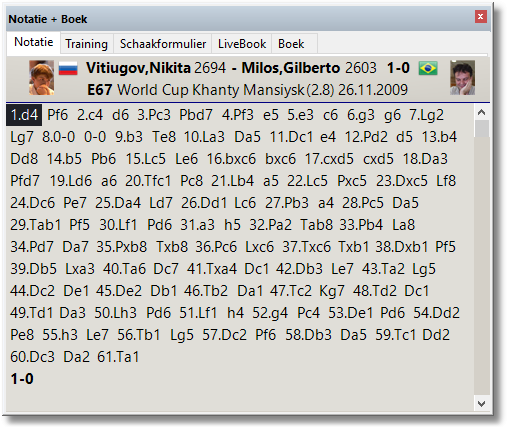Select move 50.Lh3

(115, 313)
